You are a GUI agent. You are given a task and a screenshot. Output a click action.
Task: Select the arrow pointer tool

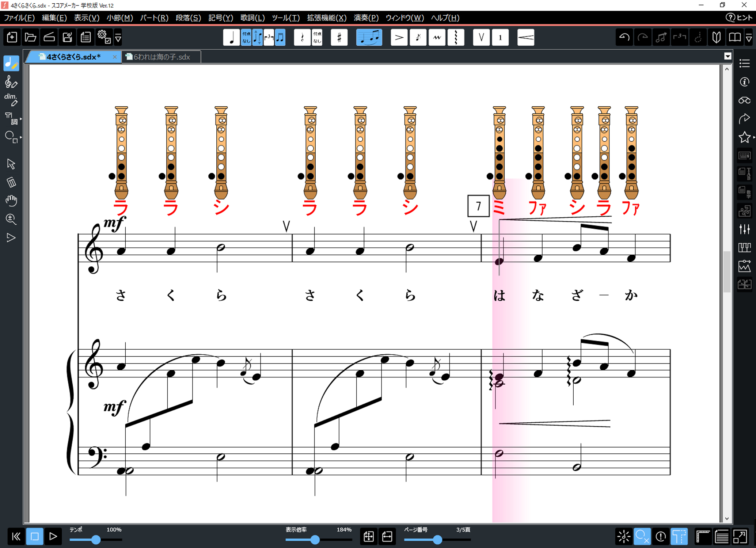[11, 164]
